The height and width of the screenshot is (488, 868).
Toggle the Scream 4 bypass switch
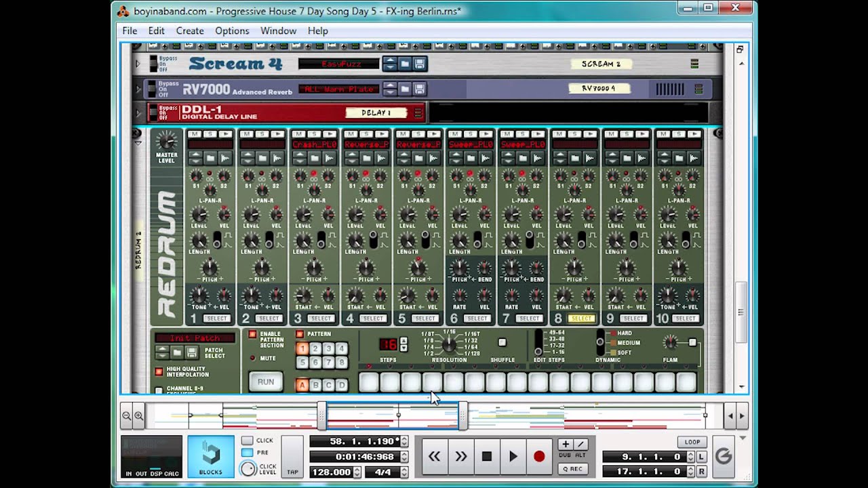coord(153,64)
